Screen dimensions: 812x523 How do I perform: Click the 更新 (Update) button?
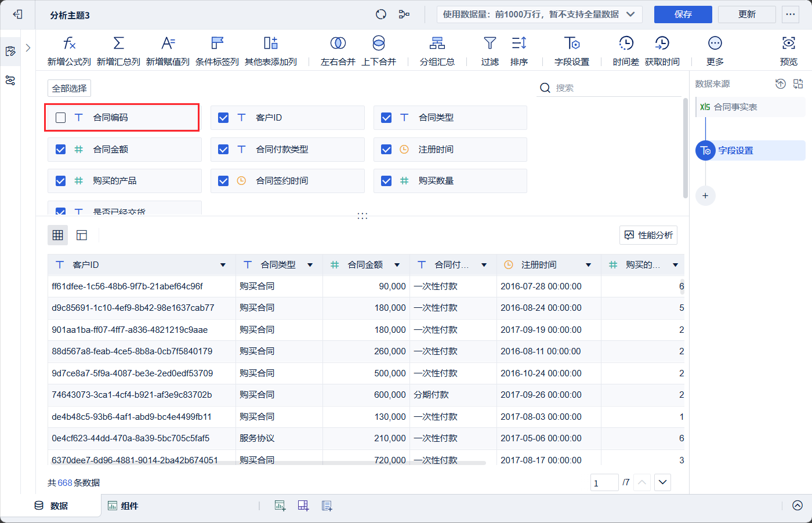tap(747, 14)
